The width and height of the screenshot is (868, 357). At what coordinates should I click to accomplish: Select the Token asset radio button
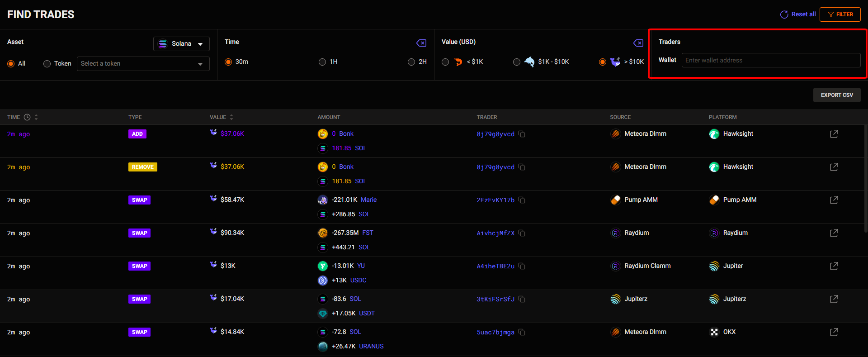click(47, 64)
